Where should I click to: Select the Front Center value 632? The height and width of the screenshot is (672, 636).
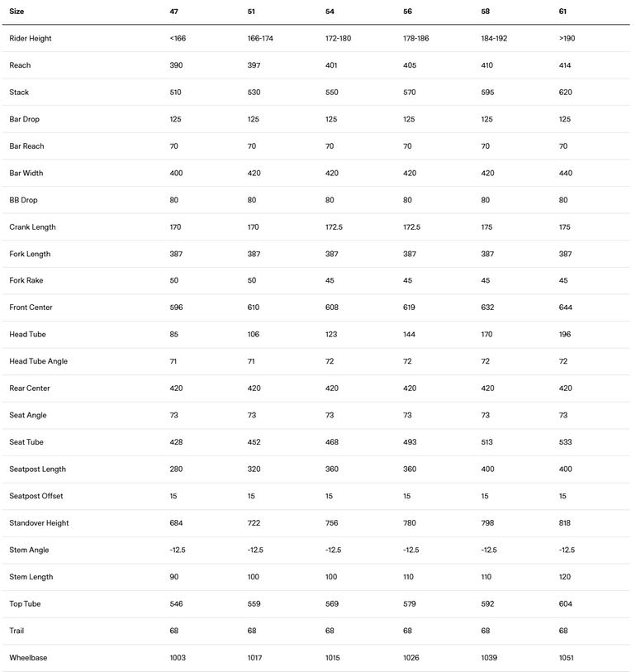pyautogui.click(x=487, y=307)
